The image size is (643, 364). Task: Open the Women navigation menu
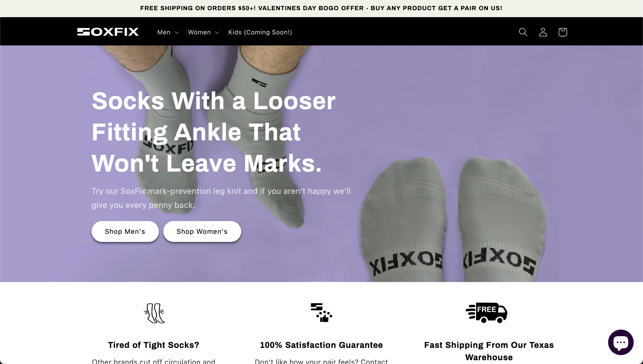203,32
